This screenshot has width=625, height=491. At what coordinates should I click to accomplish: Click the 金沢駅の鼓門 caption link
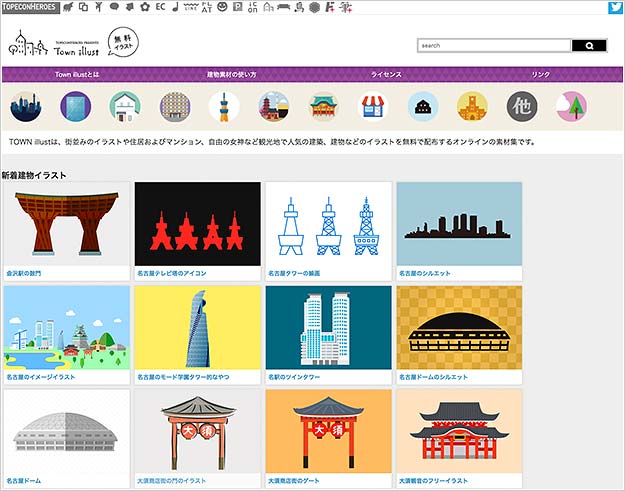[24, 273]
